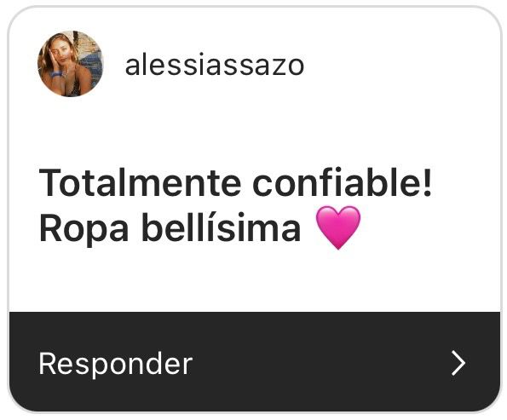Click the pink heart emoji
507x420 pixels.
(338, 227)
